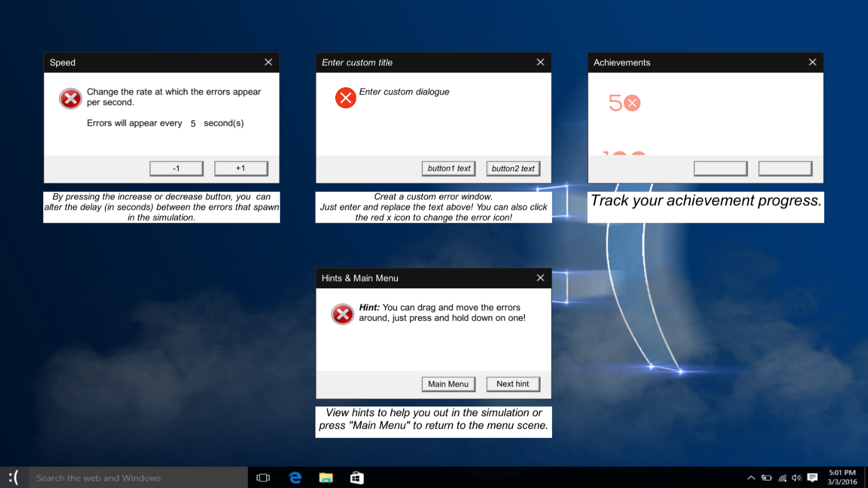Click the red X icon to change the error icon
868x488 pixels.
[345, 98]
